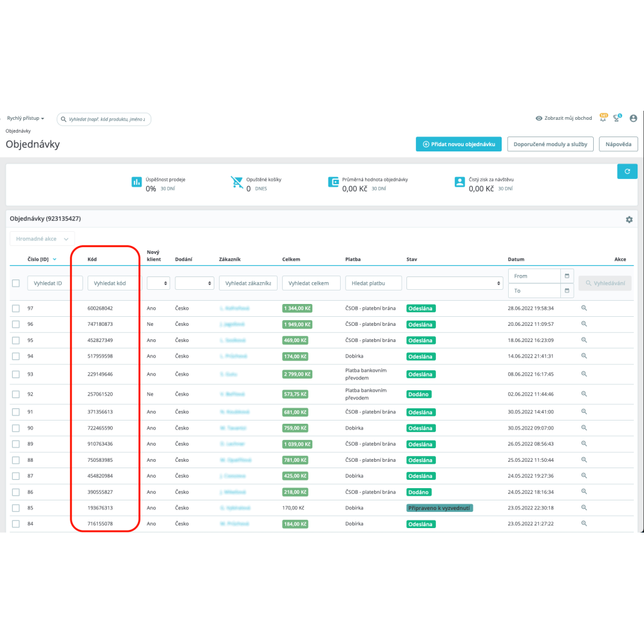Click Zobrazit můj obchod link

pyautogui.click(x=563, y=118)
